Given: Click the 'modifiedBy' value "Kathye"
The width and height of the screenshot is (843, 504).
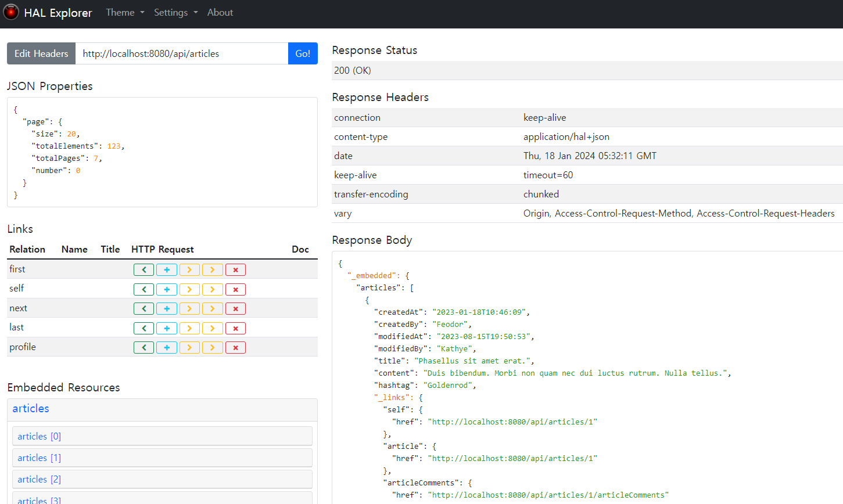Looking at the screenshot, I should 454,348.
